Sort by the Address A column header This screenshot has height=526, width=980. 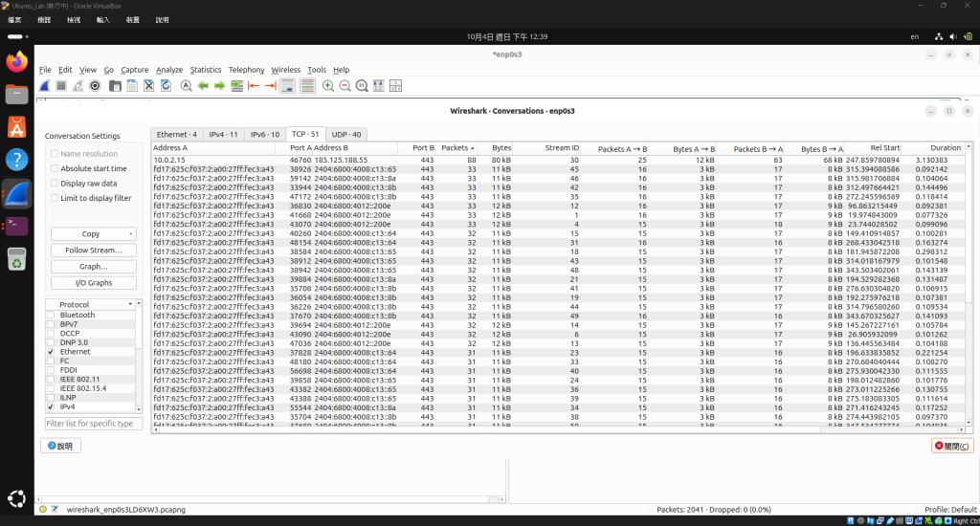click(x=213, y=148)
